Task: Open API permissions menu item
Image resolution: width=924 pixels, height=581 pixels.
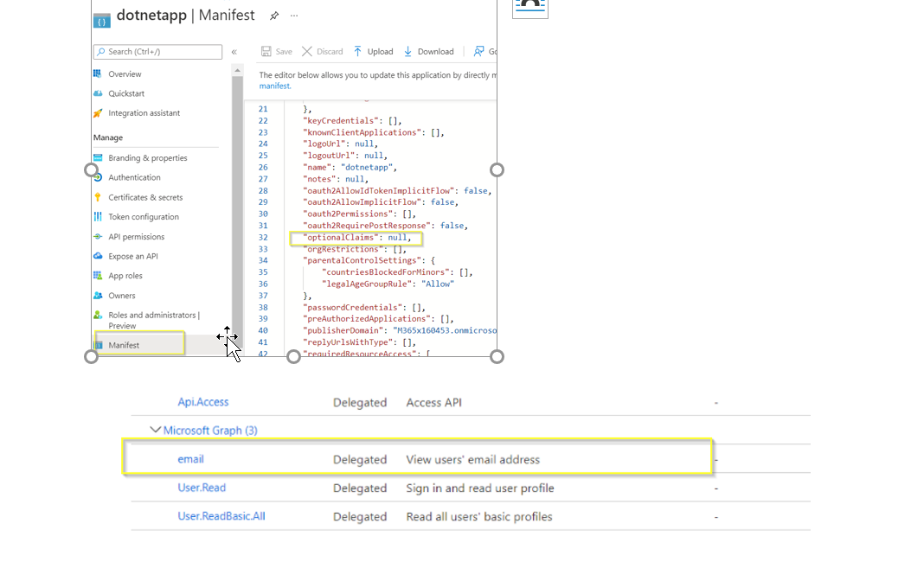Action: [x=136, y=237]
